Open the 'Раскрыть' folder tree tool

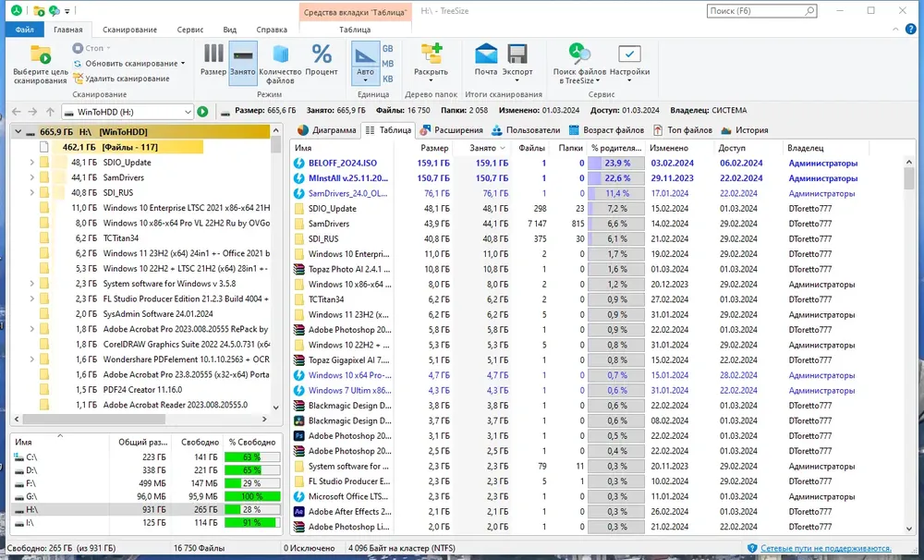point(431,55)
